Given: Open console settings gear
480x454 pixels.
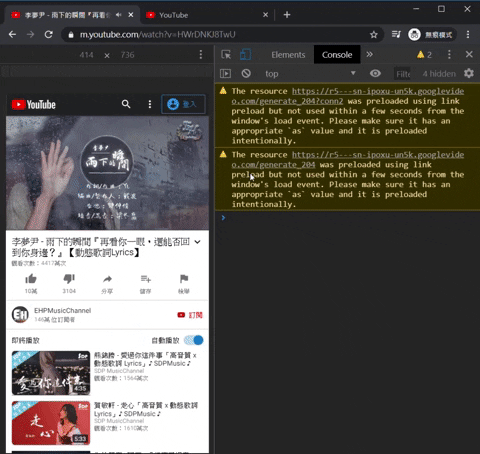Looking at the screenshot, I should point(469,73).
